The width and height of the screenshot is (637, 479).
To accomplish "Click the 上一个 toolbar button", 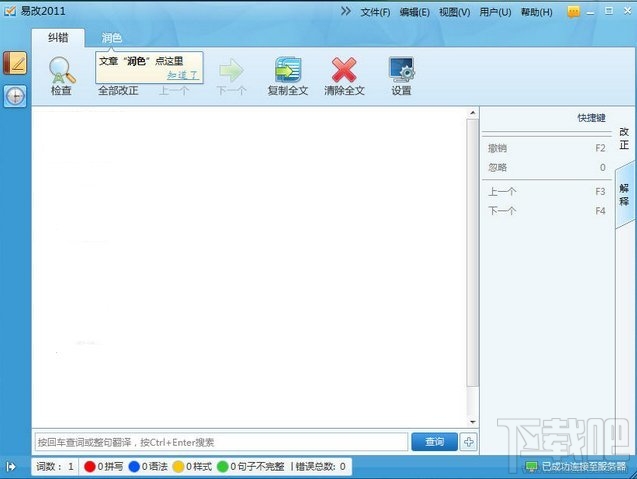I will click(x=174, y=90).
